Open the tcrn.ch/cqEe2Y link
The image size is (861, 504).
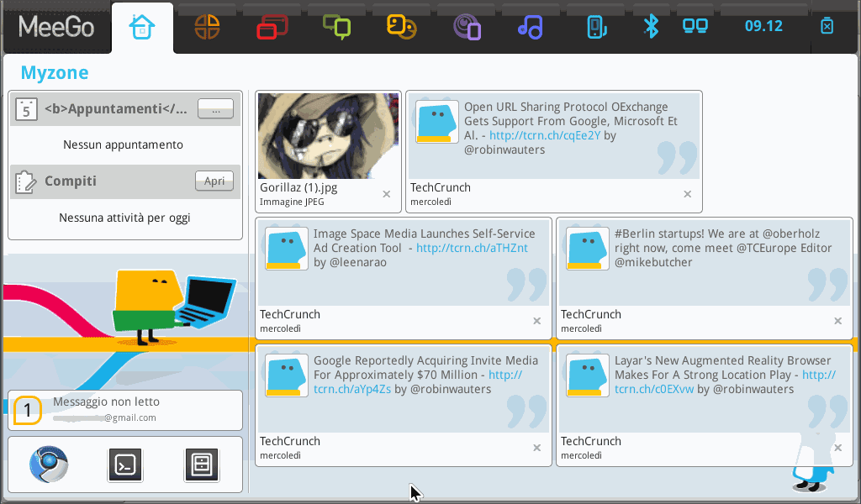click(545, 135)
